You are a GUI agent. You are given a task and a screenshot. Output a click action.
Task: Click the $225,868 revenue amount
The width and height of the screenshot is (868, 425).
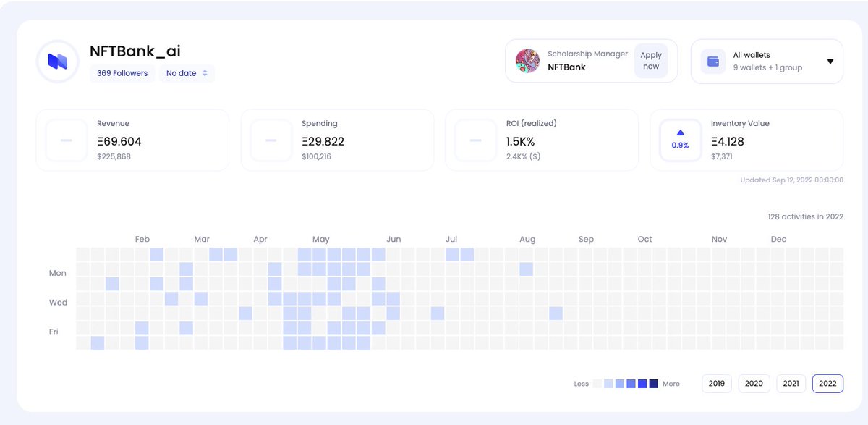pyautogui.click(x=114, y=156)
